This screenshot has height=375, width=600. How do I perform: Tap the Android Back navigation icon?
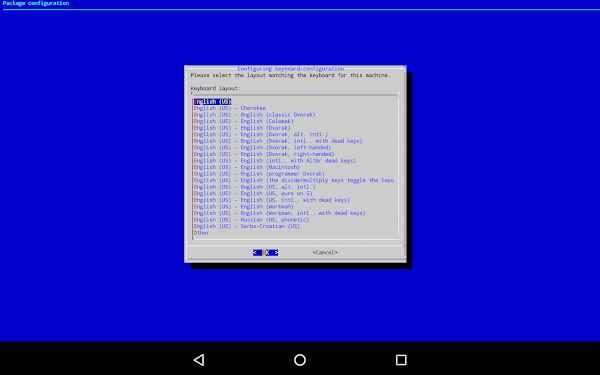[199, 360]
